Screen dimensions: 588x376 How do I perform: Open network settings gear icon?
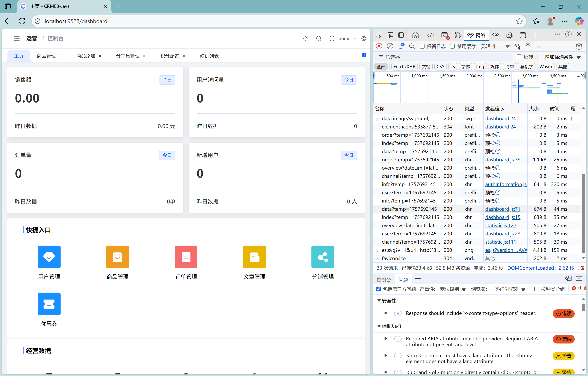click(x=579, y=46)
